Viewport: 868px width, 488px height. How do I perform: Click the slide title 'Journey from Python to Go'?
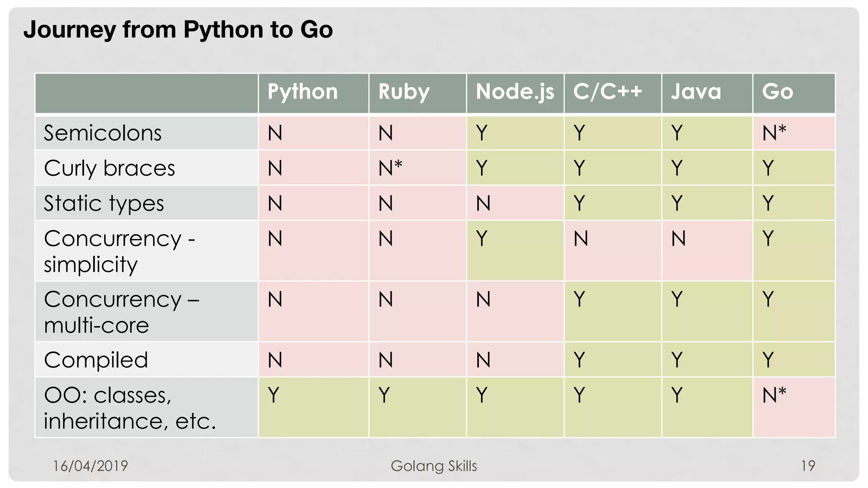[178, 30]
